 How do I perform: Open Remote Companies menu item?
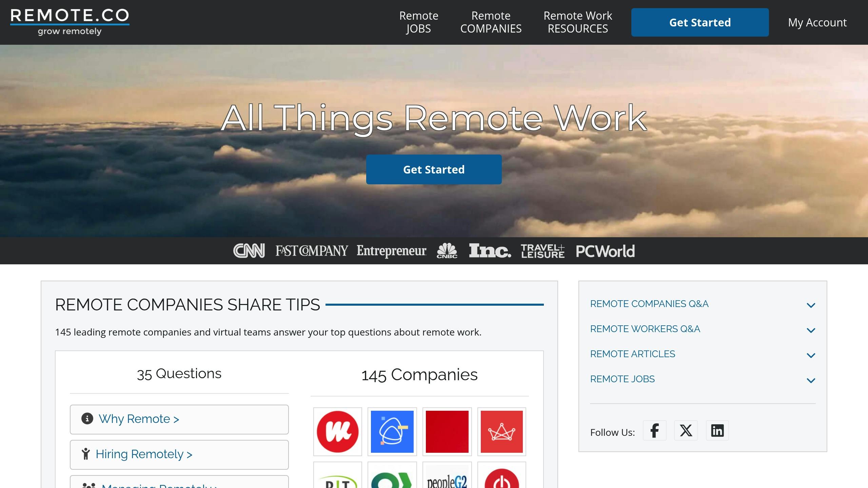[x=491, y=22]
